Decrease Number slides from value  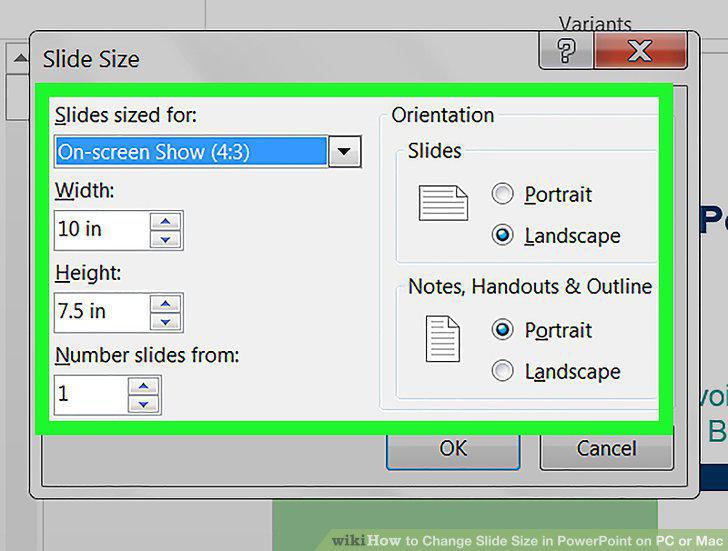(143, 404)
